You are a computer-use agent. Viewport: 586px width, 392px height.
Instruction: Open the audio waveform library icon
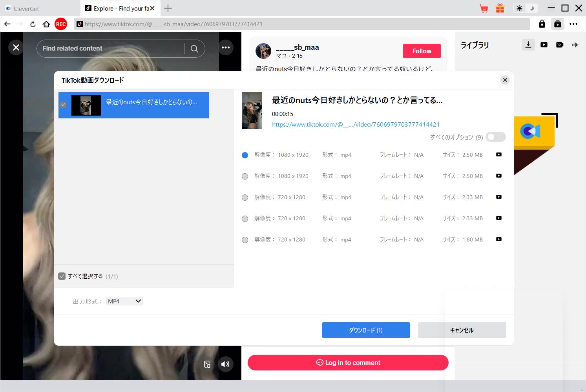click(575, 45)
